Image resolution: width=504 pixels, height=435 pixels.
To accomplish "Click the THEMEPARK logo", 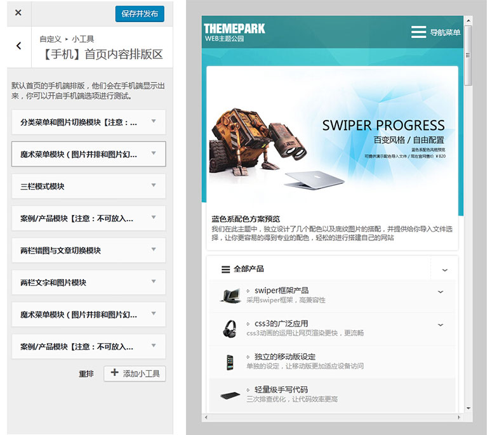I will (234, 32).
